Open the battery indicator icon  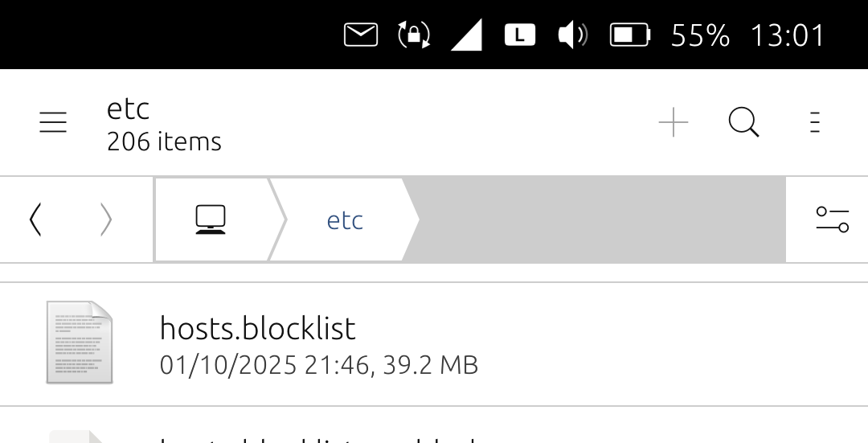pos(630,35)
